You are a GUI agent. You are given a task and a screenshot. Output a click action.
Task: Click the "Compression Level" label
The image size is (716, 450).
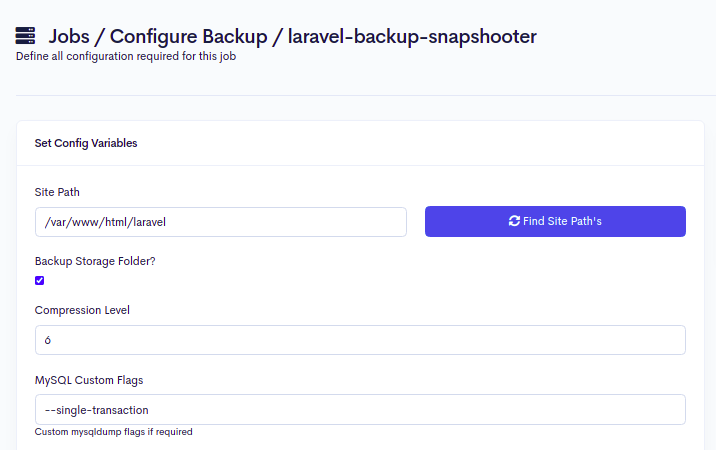click(x=82, y=310)
